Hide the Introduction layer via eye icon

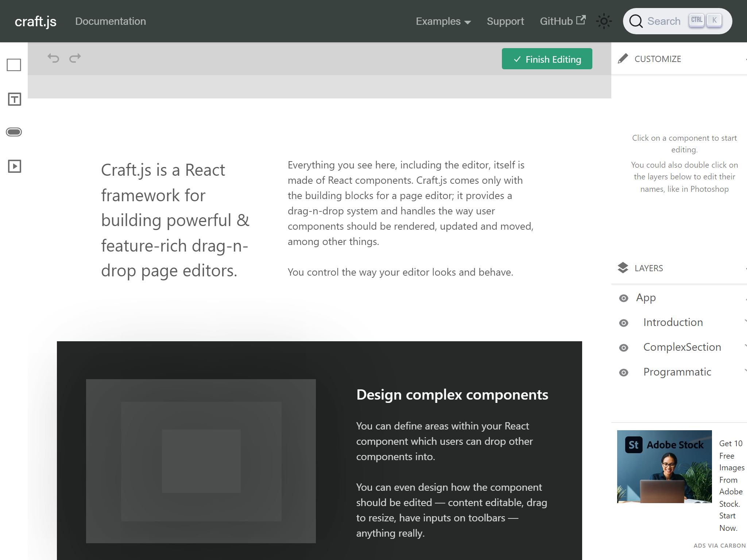pyautogui.click(x=624, y=323)
